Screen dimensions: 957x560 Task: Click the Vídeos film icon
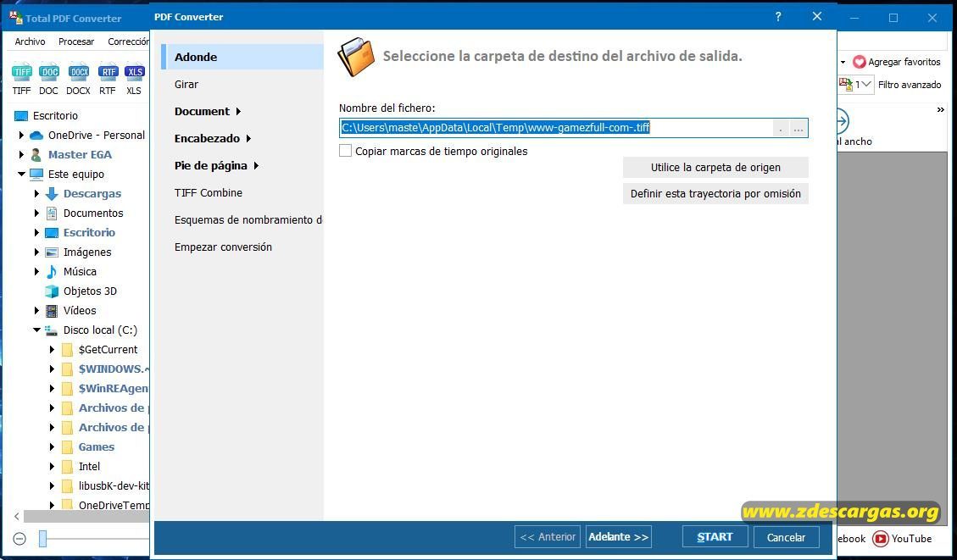(x=52, y=311)
